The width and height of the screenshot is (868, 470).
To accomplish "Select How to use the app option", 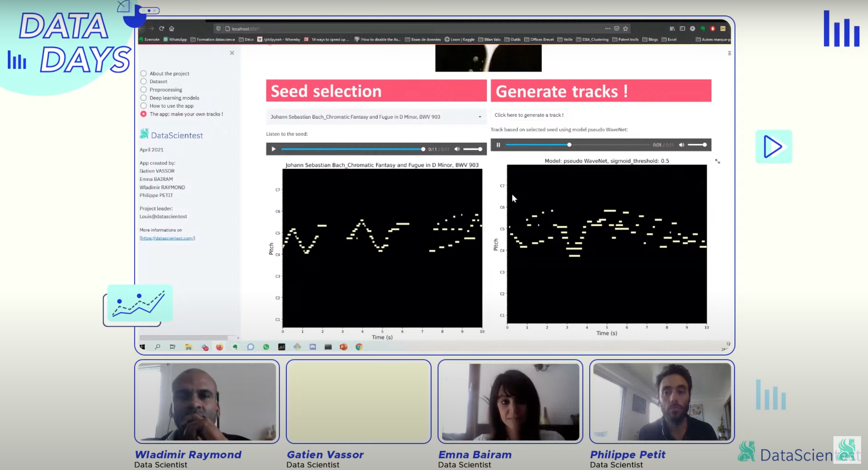I will 144,106.
